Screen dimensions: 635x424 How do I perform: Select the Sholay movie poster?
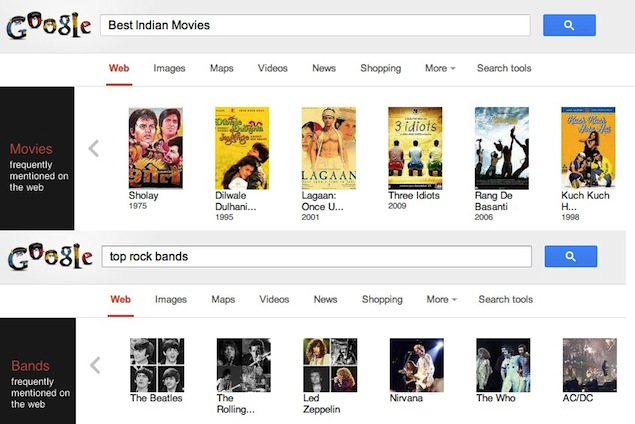[x=156, y=148]
